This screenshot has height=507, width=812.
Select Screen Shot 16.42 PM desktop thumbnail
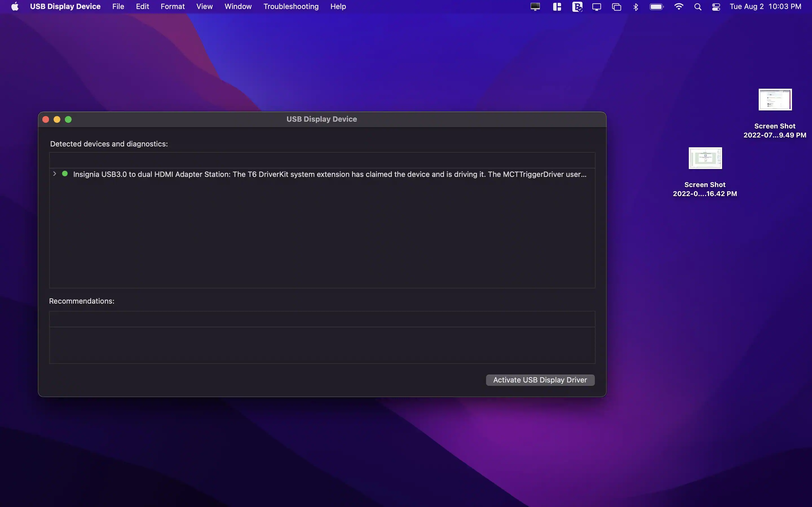pos(705,158)
